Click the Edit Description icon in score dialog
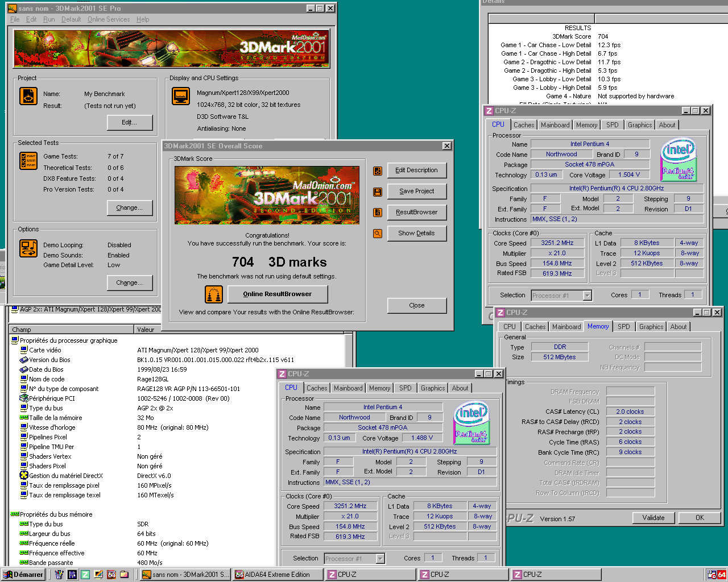This screenshot has height=582, width=728. click(x=378, y=171)
